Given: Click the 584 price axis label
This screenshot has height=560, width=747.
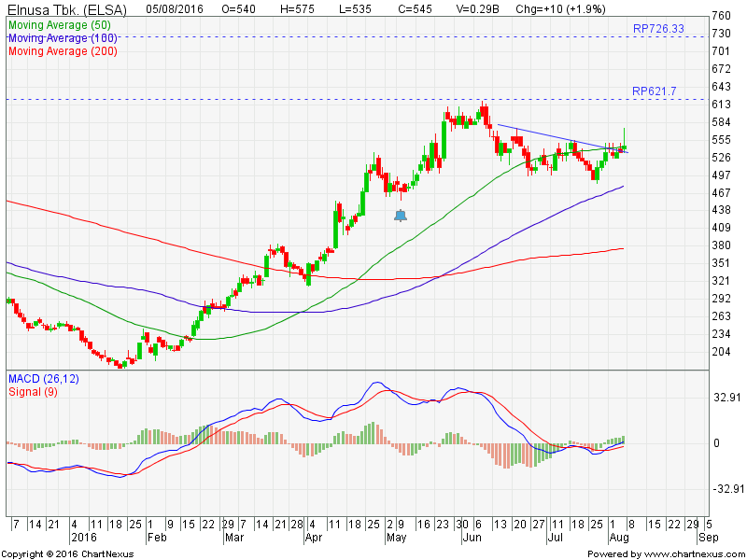Looking at the screenshot, I should pyautogui.click(x=721, y=122).
